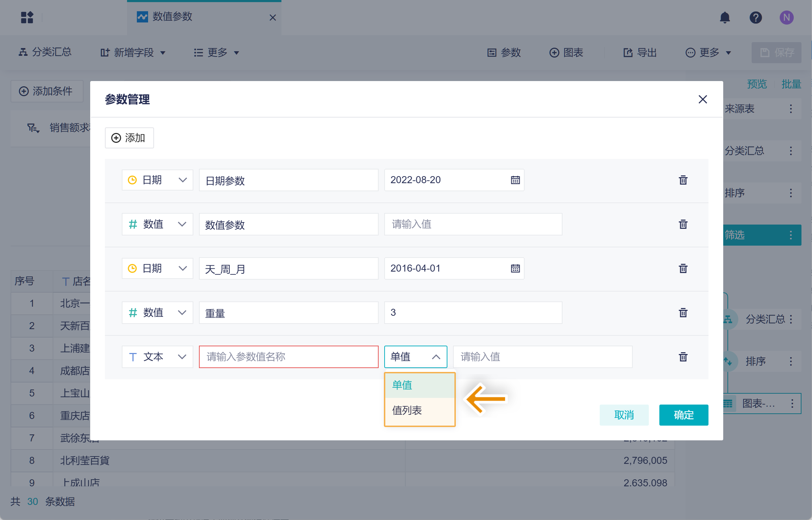Delete the 日期参数 parameter row
The width and height of the screenshot is (812, 520).
point(683,180)
